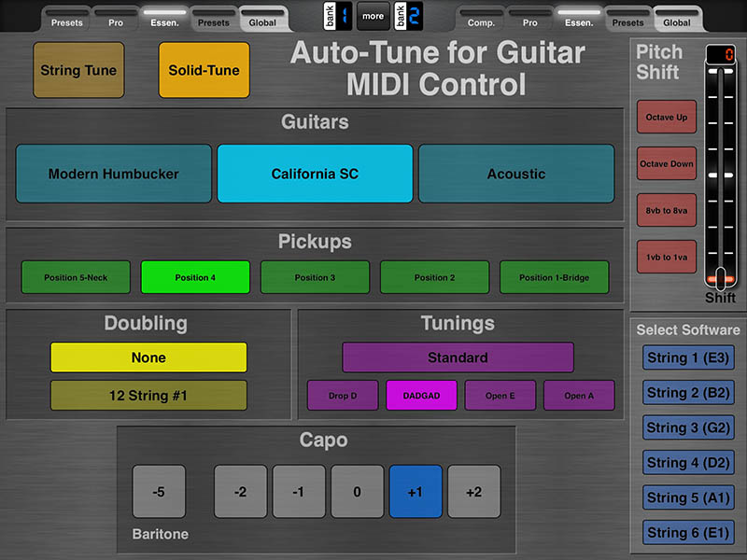Image resolution: width=747 pixels, height=560 pixels.
Task: Set capo to +1
Action: coord(416,492)
